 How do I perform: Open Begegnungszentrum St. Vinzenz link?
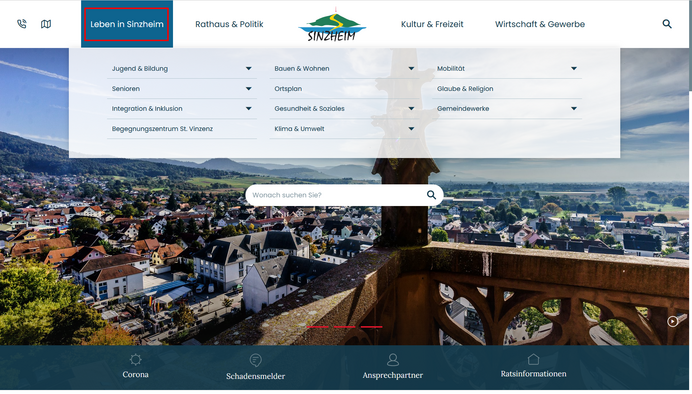pos(162,129)
